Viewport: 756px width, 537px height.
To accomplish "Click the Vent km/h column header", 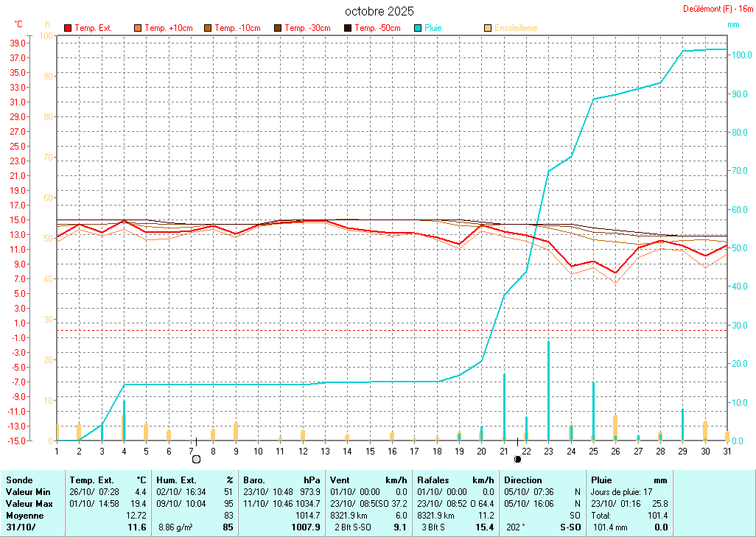I will point(369,480).
